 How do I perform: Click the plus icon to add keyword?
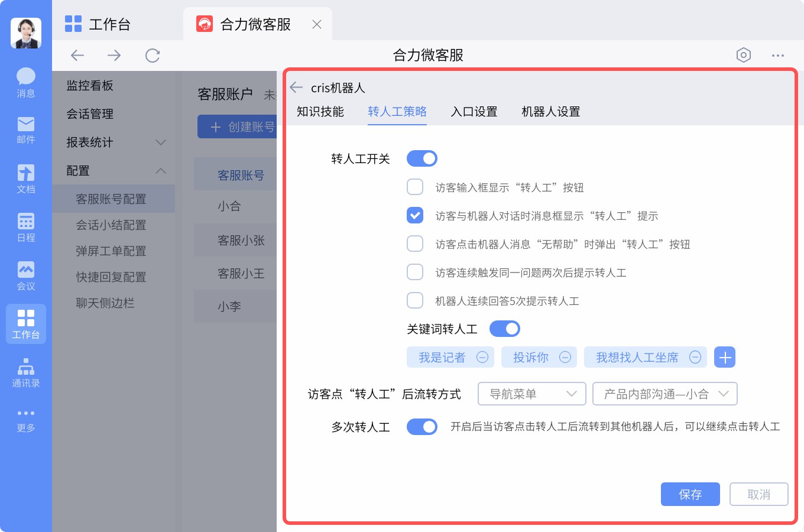pyautogui.click(x=724, y=357)
